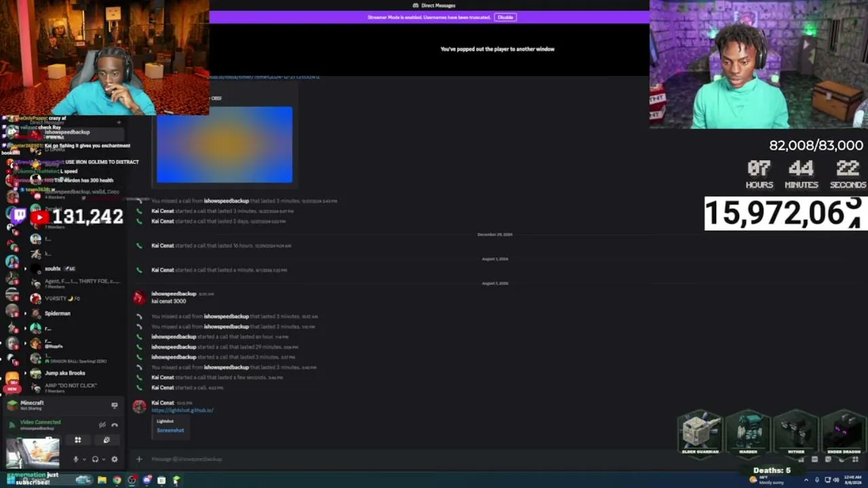Open the soundboard button in call panel
The width and height of the screenshot is (868, 488).
pyautogui.click(x=106, y=440)
